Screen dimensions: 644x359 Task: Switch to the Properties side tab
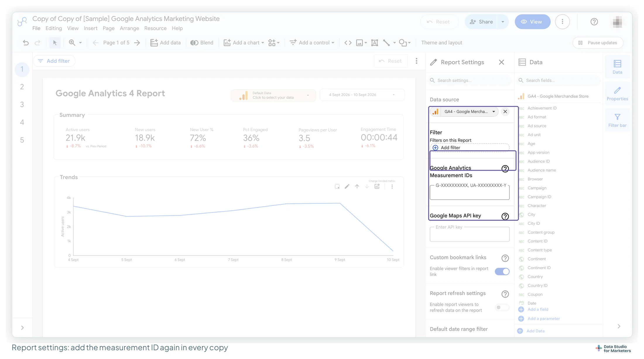pos(617,93)
